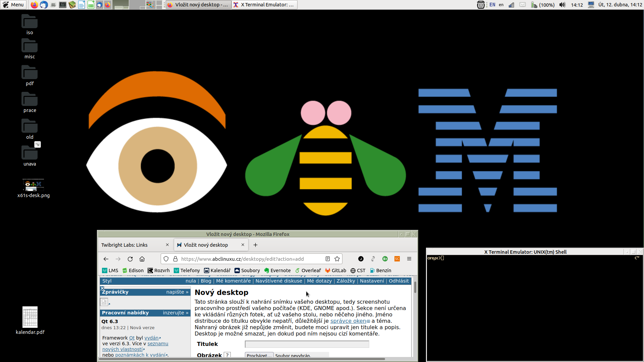
Task: Select the iso folder on the desktop
Action: 30,24
